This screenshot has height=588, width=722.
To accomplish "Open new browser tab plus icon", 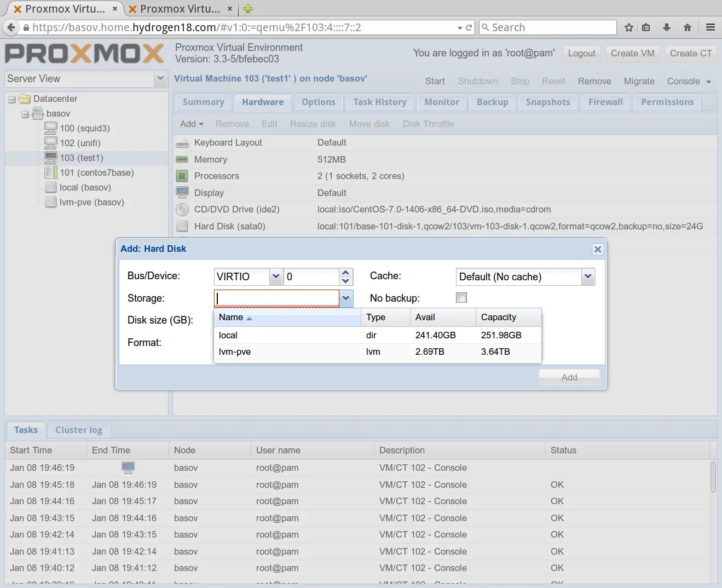I will click(x=248, y=9).
